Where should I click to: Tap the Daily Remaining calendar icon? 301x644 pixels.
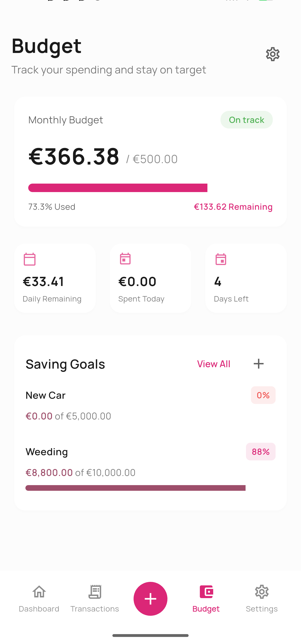click(x=29, y=259)
